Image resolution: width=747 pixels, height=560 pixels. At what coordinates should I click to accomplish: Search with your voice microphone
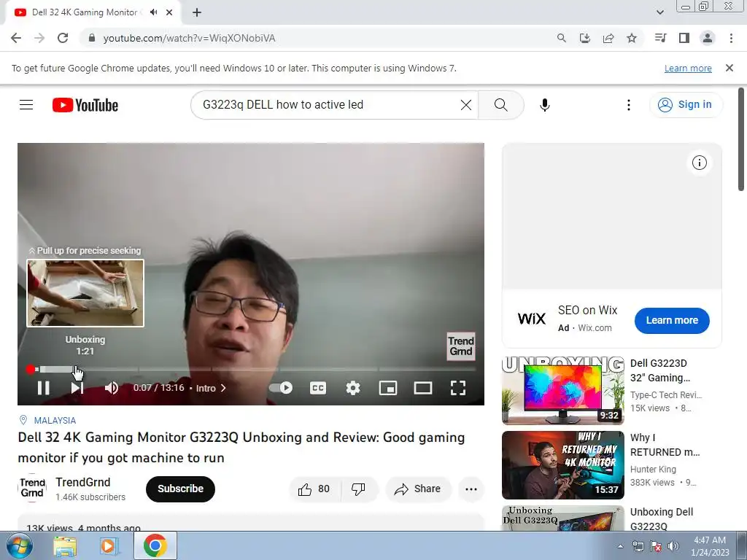pyautogui.click(x=544, y=105)
